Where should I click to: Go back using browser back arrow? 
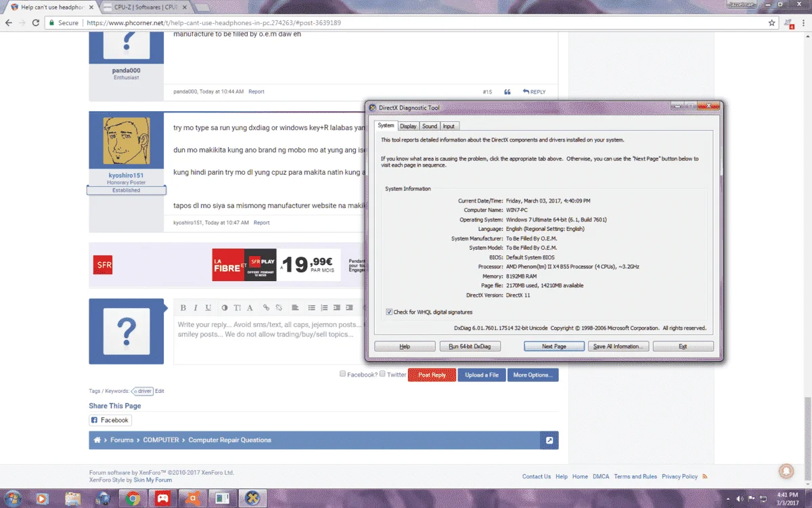(x=8, y=22)
